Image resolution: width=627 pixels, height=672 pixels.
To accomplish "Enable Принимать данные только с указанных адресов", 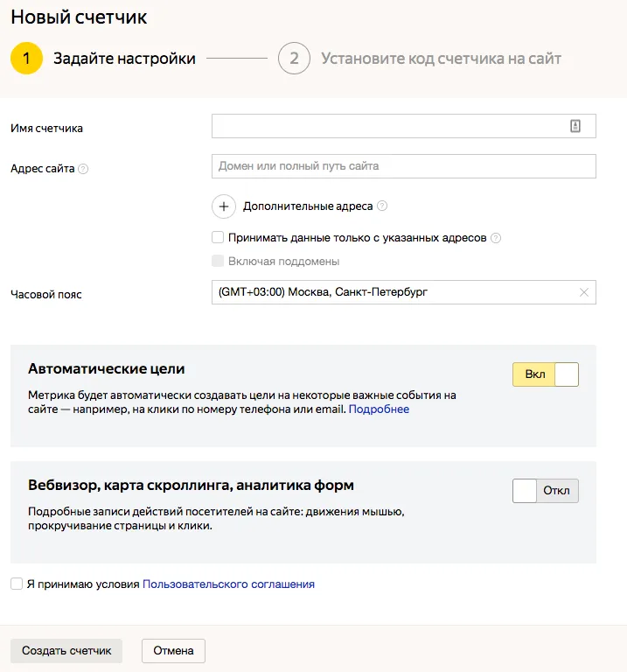I will click(218, 237).
